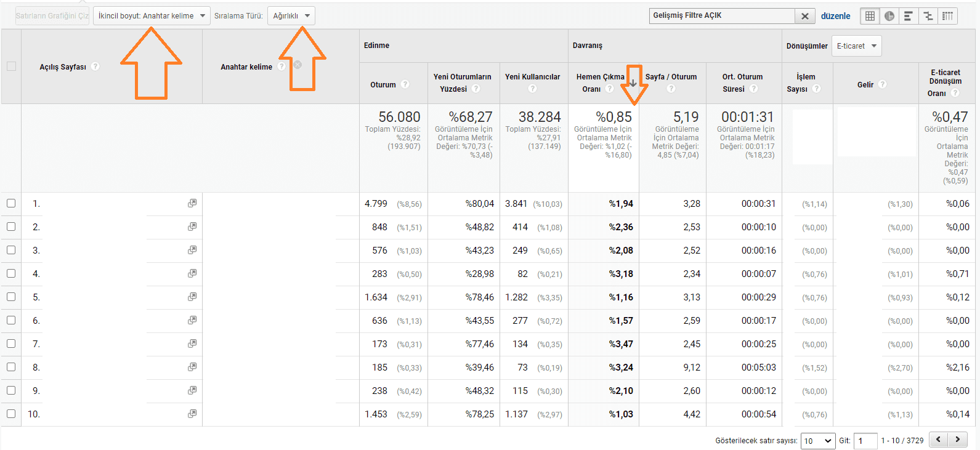Check the row 5 checkbox

pyautogui.click(x=11, y=297)
